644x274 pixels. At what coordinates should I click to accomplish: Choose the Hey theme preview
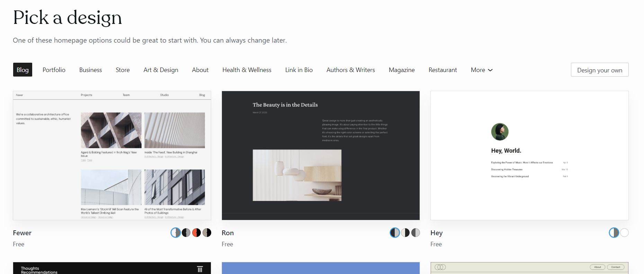(x=529, y=156)
